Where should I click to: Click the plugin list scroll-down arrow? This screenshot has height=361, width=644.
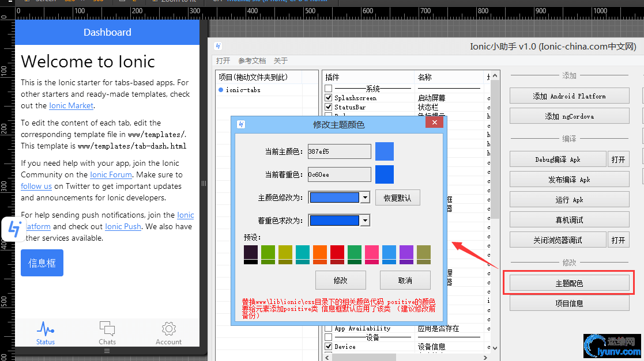(495, 348)
